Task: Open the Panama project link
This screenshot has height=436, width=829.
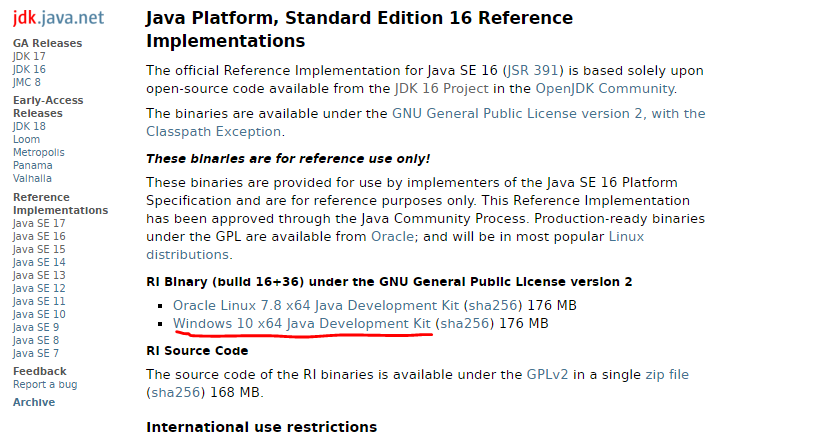Action: [x=32, y=165]
